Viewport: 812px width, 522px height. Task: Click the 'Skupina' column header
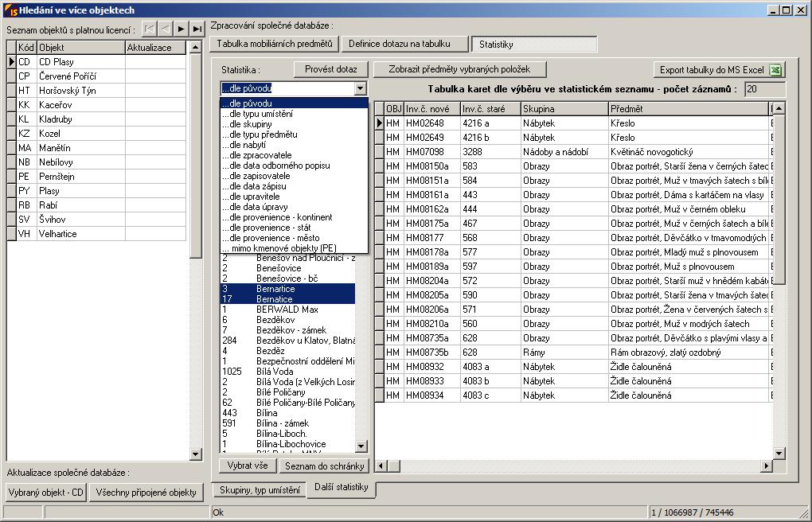(564, 109)
